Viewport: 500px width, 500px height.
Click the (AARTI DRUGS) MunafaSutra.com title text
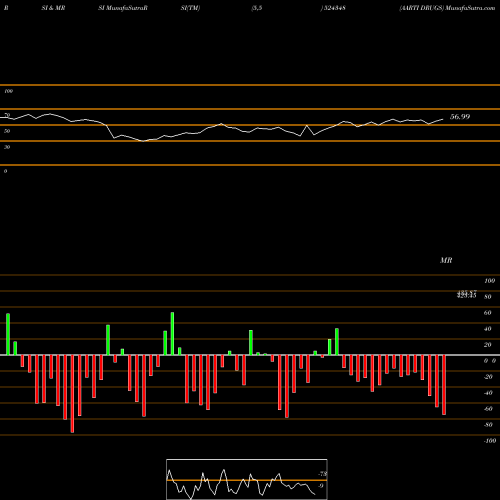(x=447, y=8)
